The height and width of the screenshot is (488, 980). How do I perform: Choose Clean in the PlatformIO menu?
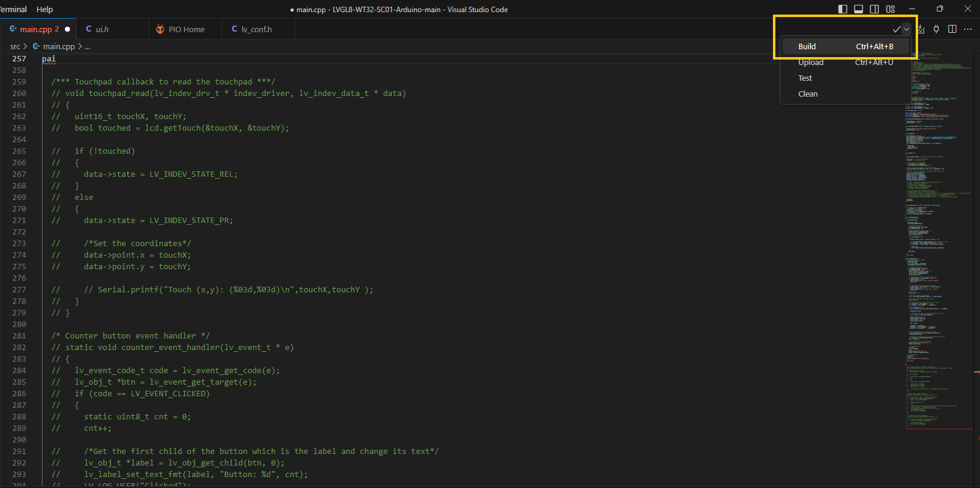[808, 94]
